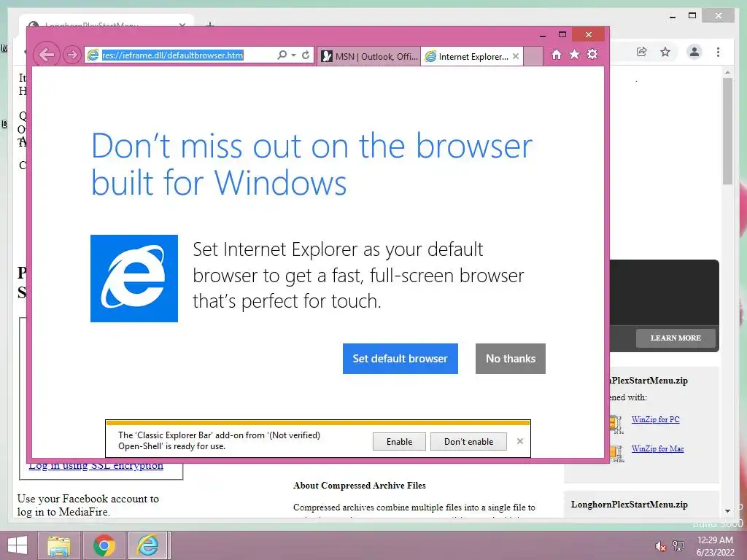The width and height of the screenshot is (747, 560).
Task: Click the WinZip for PC icon
Action: pos(616,424)
